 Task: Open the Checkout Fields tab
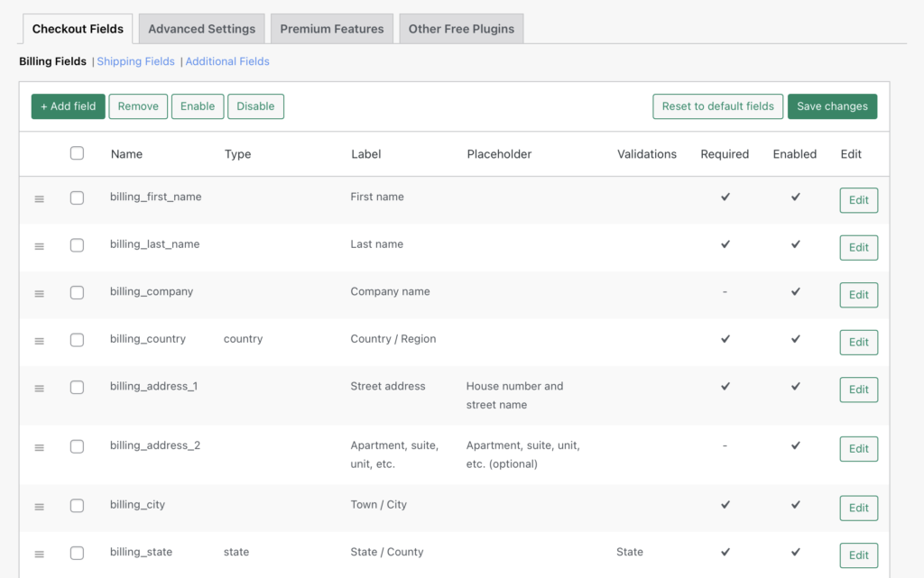pyautogui.click(x=78, y=29)
